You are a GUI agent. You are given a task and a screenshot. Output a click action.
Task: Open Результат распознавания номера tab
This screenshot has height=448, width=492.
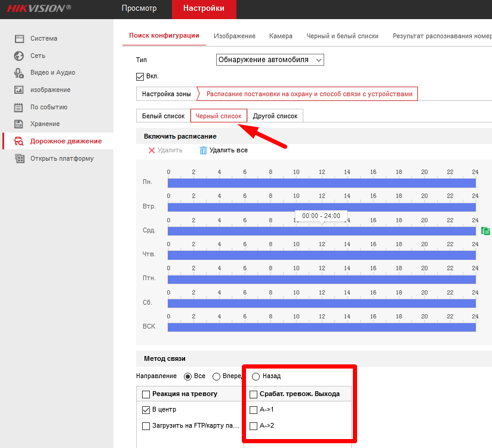442,36
